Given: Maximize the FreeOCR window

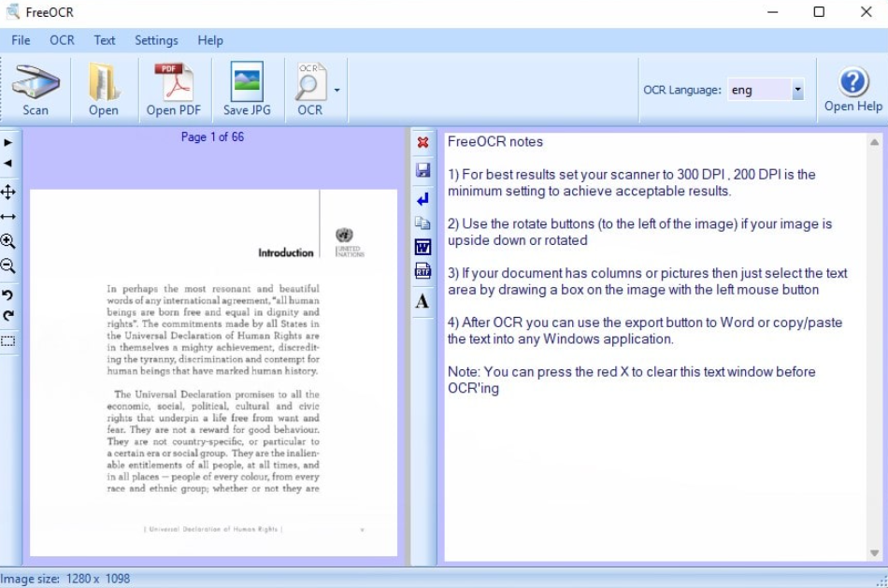Looking at the screenshot, I should [819, 11].
